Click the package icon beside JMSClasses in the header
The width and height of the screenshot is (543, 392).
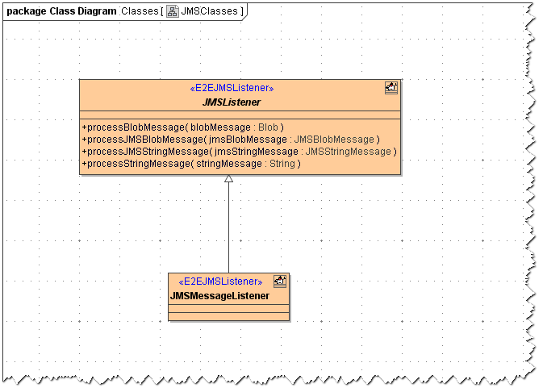(x=173, y=12)
